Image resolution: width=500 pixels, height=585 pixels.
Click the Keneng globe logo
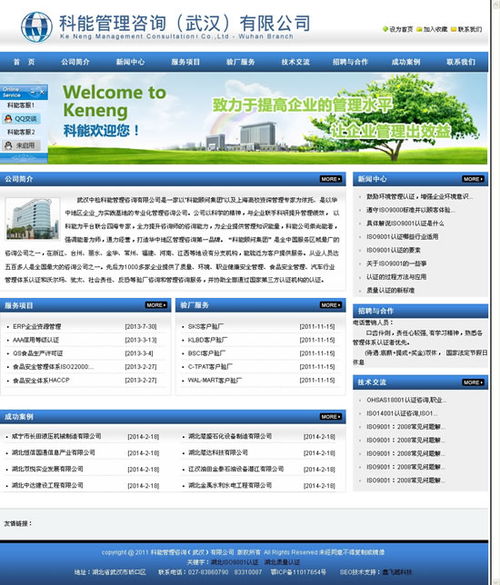37,27
